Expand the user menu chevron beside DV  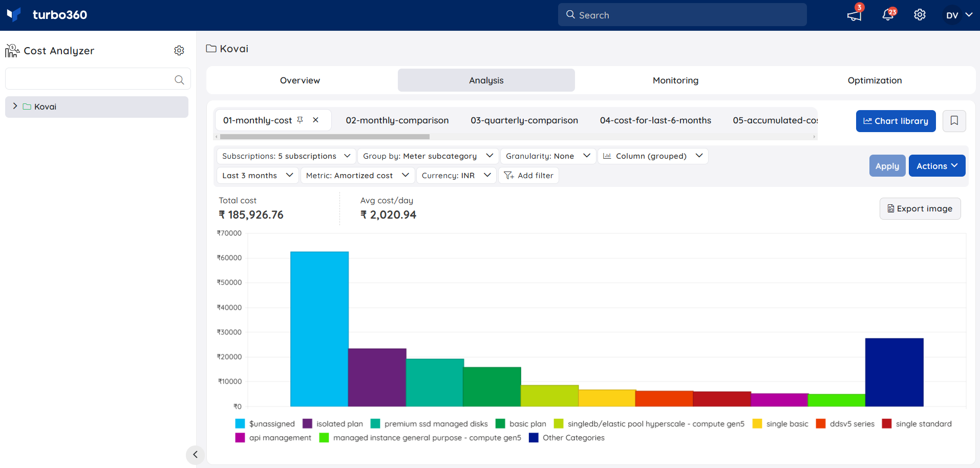pos(969,15)
